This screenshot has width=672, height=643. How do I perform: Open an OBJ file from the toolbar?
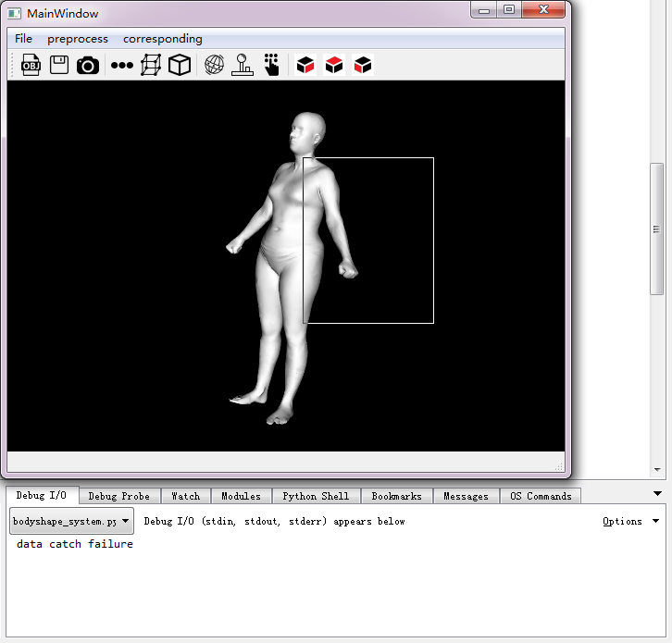pyautogui.click(x=31, y=65)
